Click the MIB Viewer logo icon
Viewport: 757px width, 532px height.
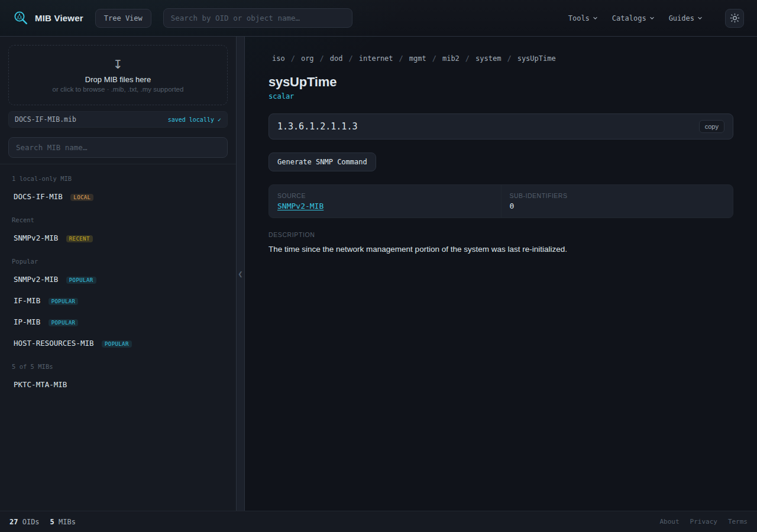pyautogui.click(x=21, y=18)
